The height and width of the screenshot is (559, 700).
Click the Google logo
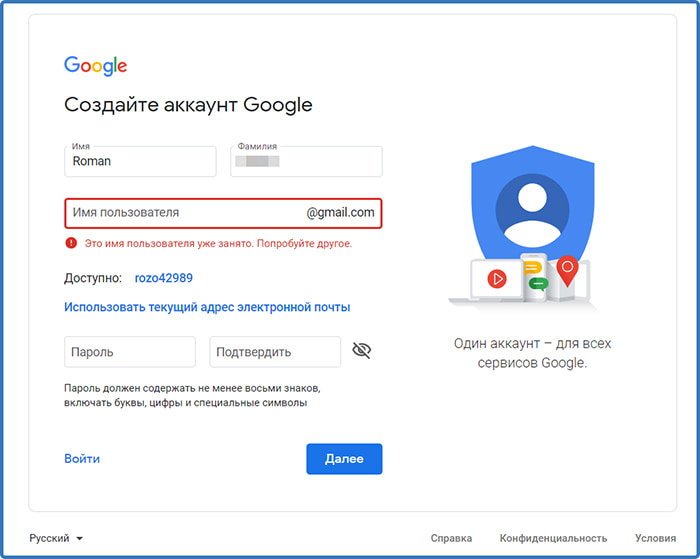click(x=96, y=66)
